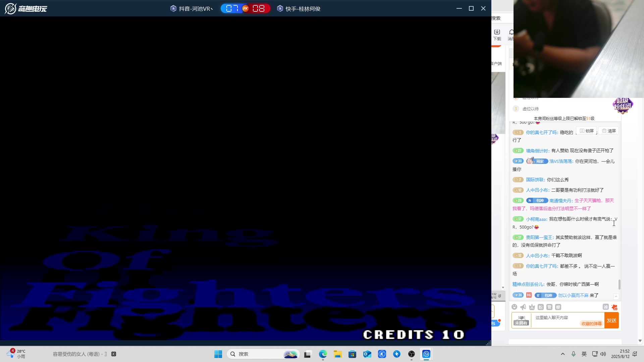The width and height of the screenshot is (644, 362).
Task: Click the crown A styled-text icon
Action: coord(532,307)
